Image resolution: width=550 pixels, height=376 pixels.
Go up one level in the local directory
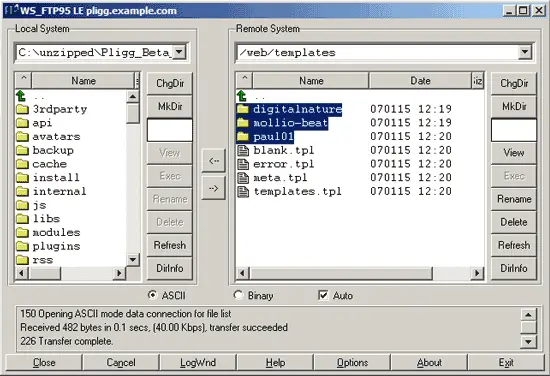coord(21,95)
